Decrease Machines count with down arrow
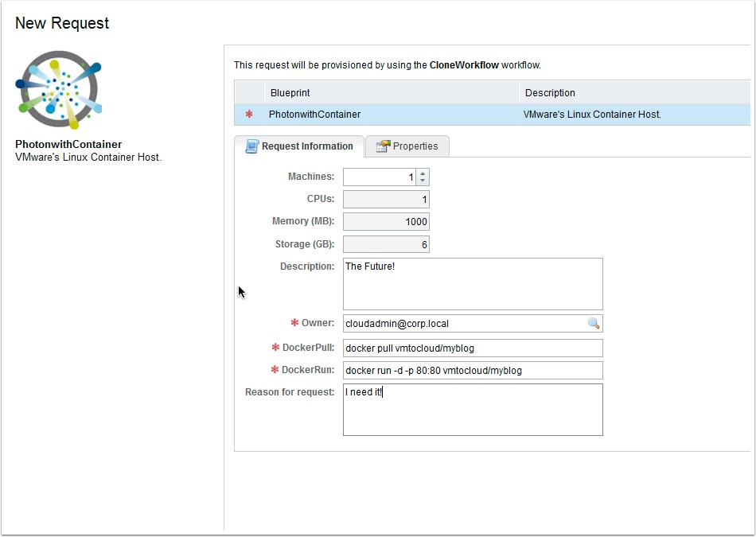This screenshot has height=537, width=756. point(423,181)
